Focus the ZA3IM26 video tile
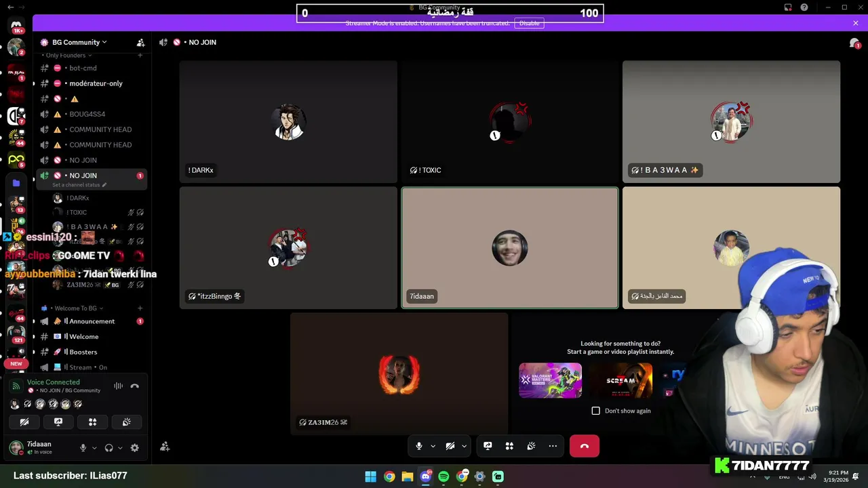Viewport: 868px width, 488px height. click(x=399, y=373)
